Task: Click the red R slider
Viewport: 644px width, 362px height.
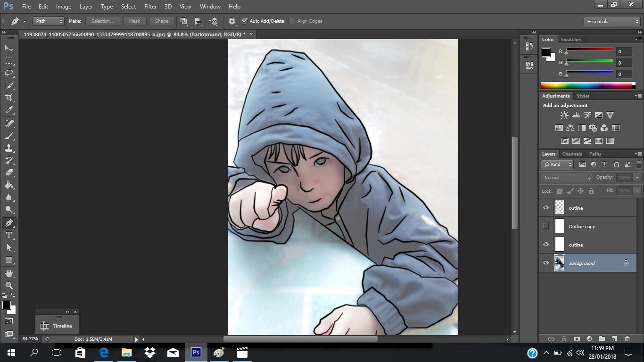Action: [589, 49]
